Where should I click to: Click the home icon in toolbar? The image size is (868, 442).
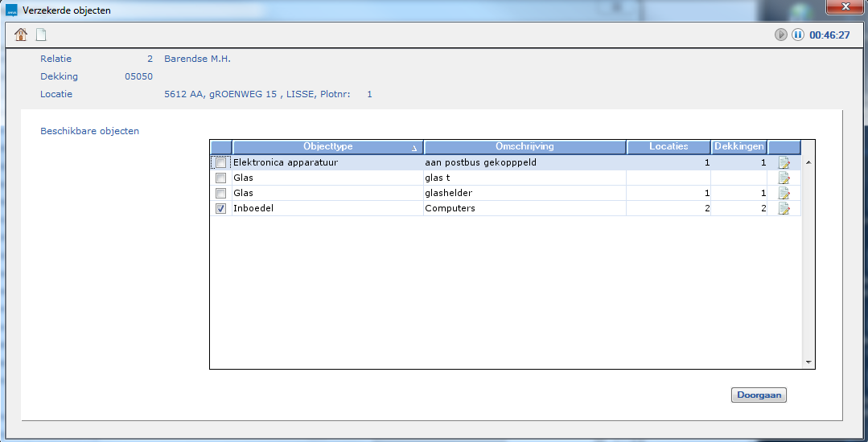coord(21,35)
